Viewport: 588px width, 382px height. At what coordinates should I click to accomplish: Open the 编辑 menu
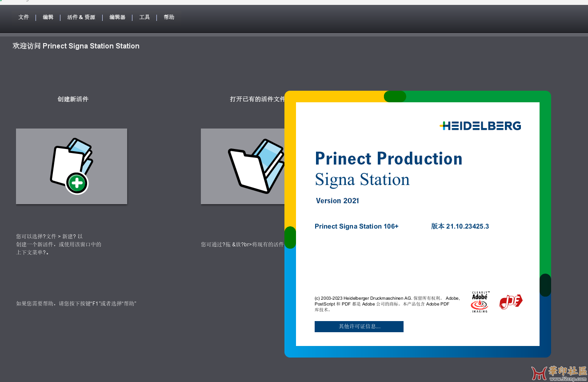click(48, 17)
